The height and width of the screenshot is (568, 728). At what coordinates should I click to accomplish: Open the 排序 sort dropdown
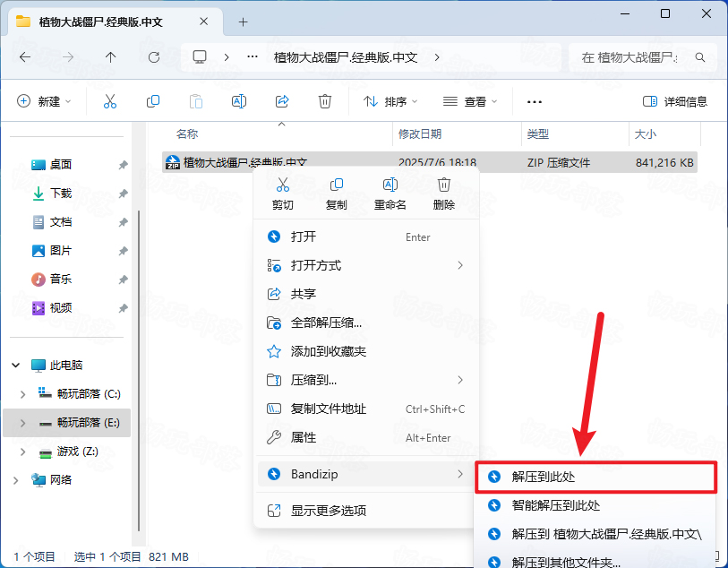click(390, 101)
